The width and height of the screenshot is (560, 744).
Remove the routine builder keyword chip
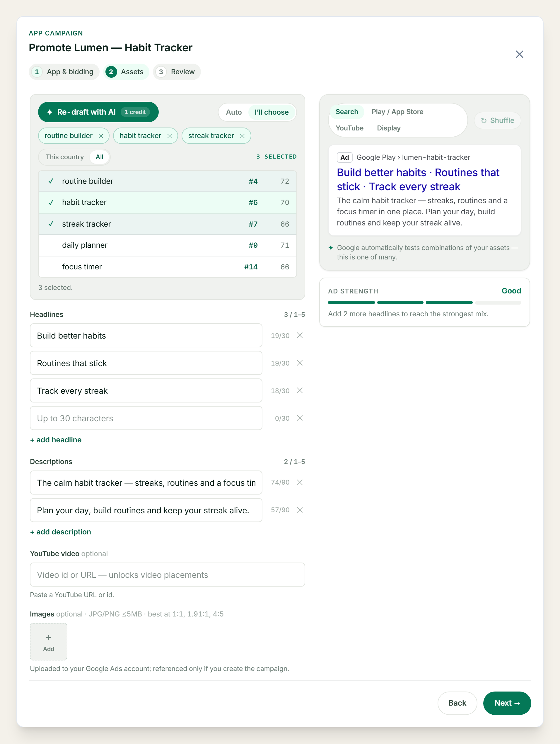click(x=100, y=136)
